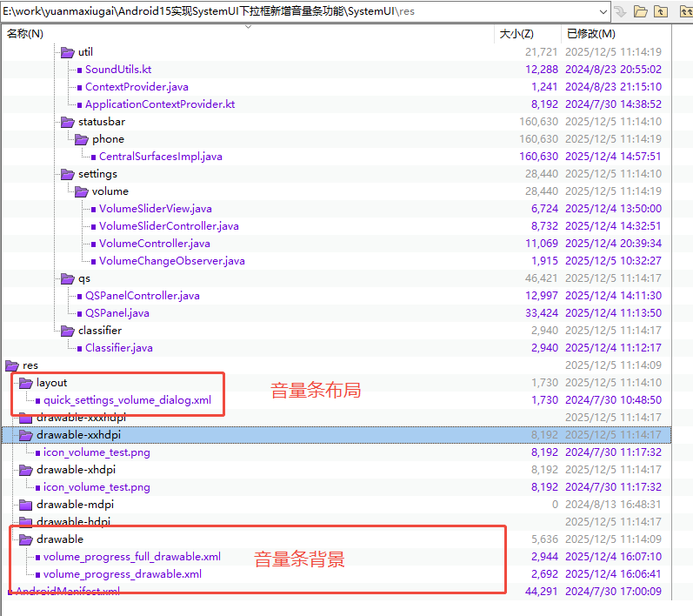Select Classifier.java file
The height and width of the screenshot is (616, 693).
tap(119, 348)
